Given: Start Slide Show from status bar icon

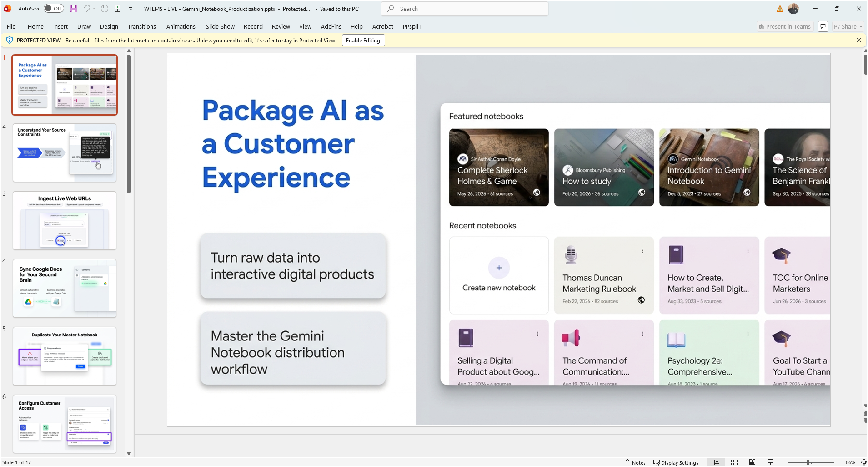Looking at the screenshot, I should 771,462.
